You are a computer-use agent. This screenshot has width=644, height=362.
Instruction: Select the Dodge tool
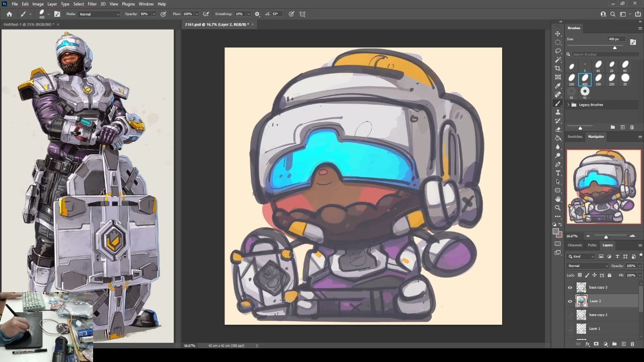(x=557, y=155)
